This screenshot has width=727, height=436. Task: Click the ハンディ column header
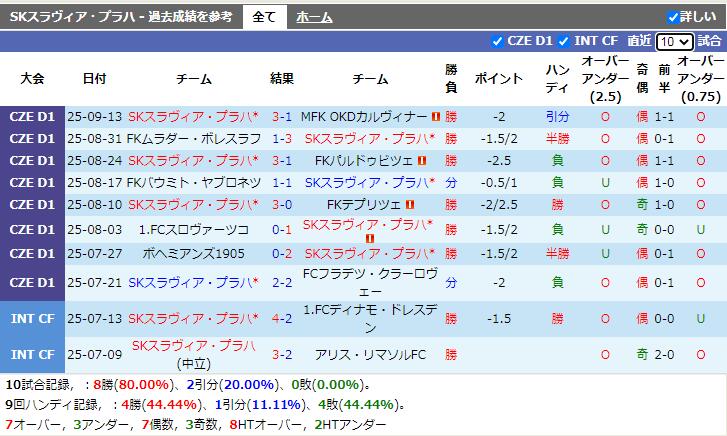557,78
